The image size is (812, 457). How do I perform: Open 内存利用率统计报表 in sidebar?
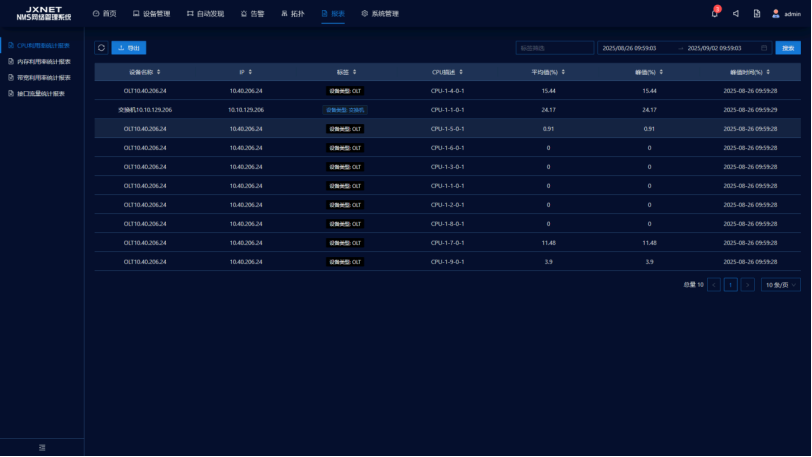point(43,61)
